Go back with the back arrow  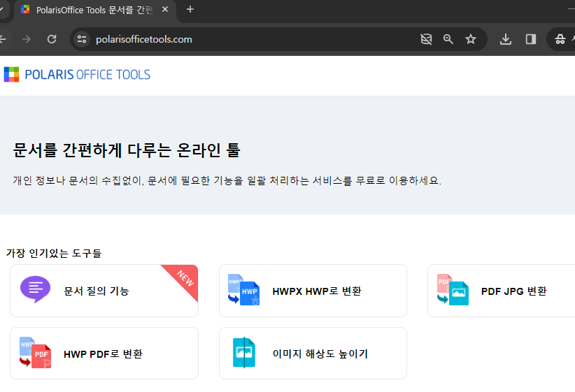click(x=3, y=39)
